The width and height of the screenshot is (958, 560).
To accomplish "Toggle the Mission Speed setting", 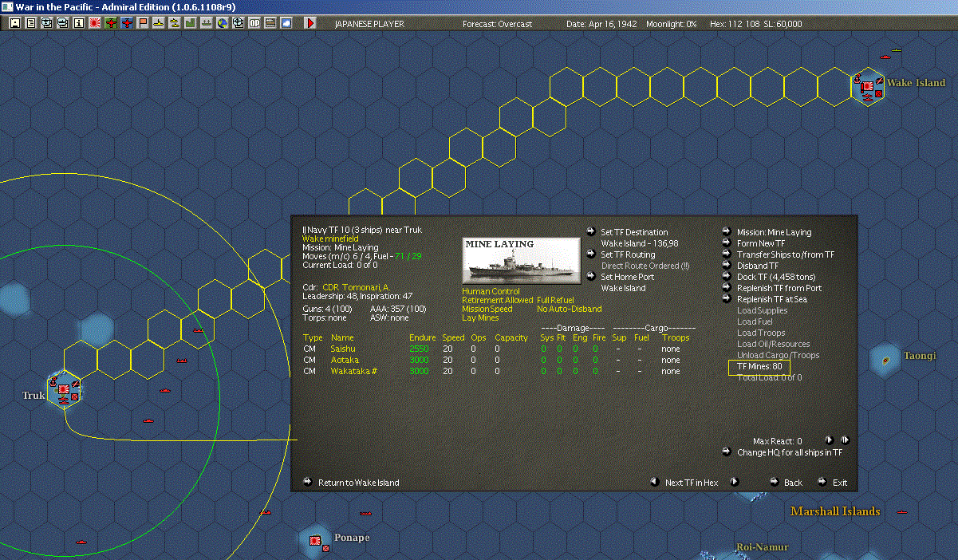I will tap(487, 310).
